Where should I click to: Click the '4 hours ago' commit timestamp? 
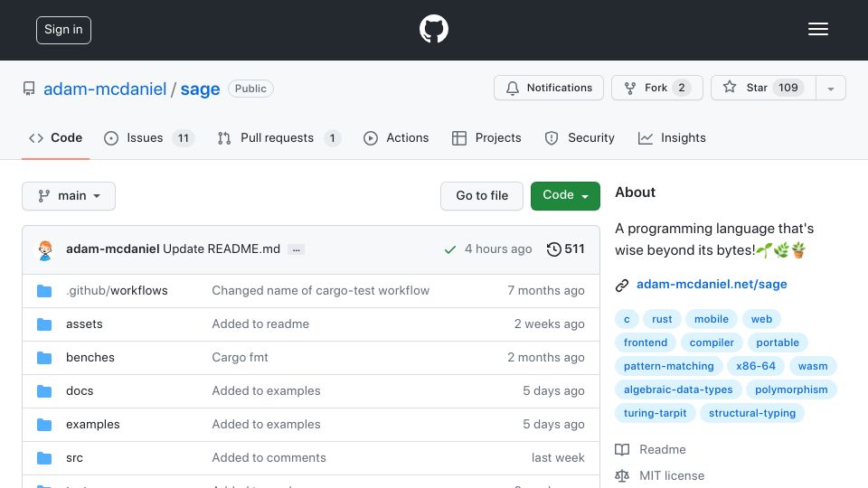[498, 249]
